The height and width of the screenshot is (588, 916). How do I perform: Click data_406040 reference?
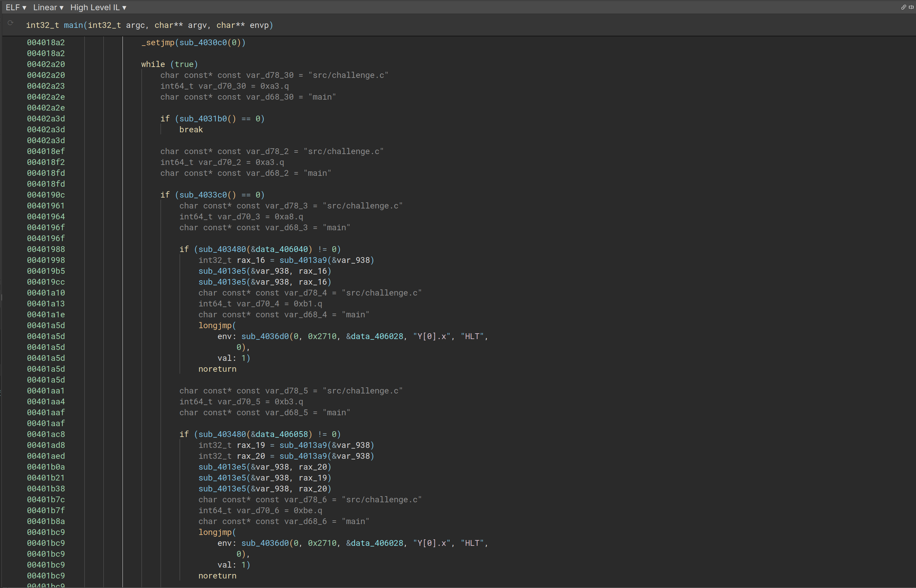pyautogui.click(x=281, y=249)
